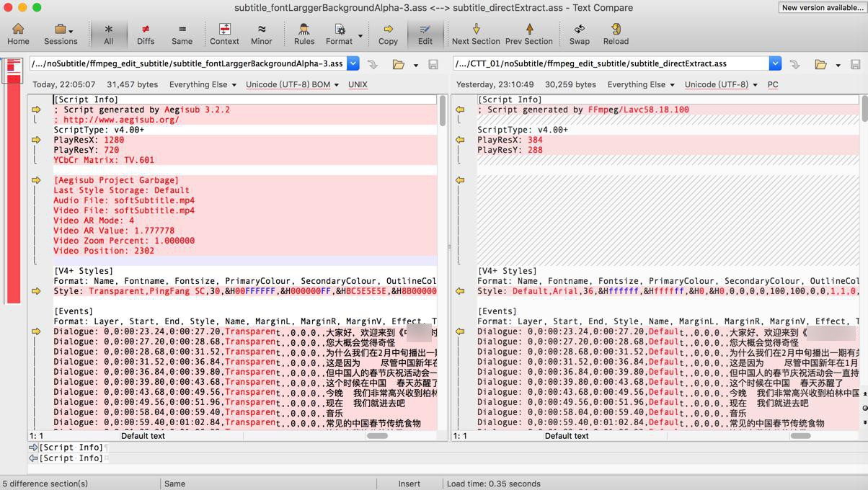Click the left pane save icon
Image resolution: width=868 pixels, height=490 pixels.
(x=433, y=64)
